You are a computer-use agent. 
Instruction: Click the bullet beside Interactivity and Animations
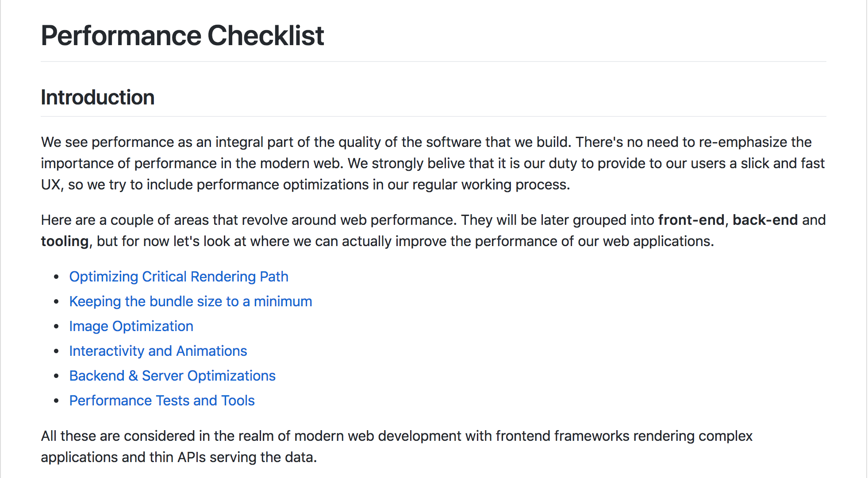pos(56,351)
